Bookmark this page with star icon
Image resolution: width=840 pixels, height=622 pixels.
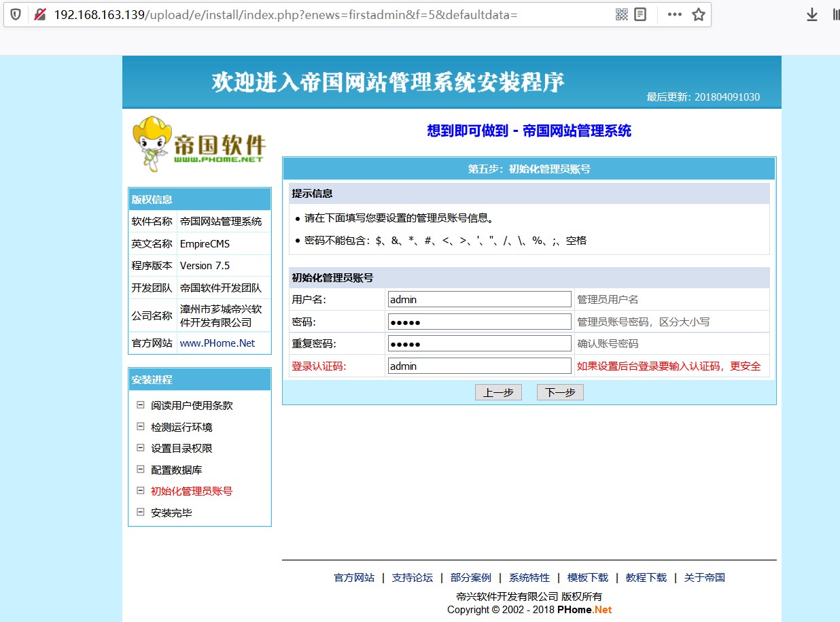(x=699, y=14)
